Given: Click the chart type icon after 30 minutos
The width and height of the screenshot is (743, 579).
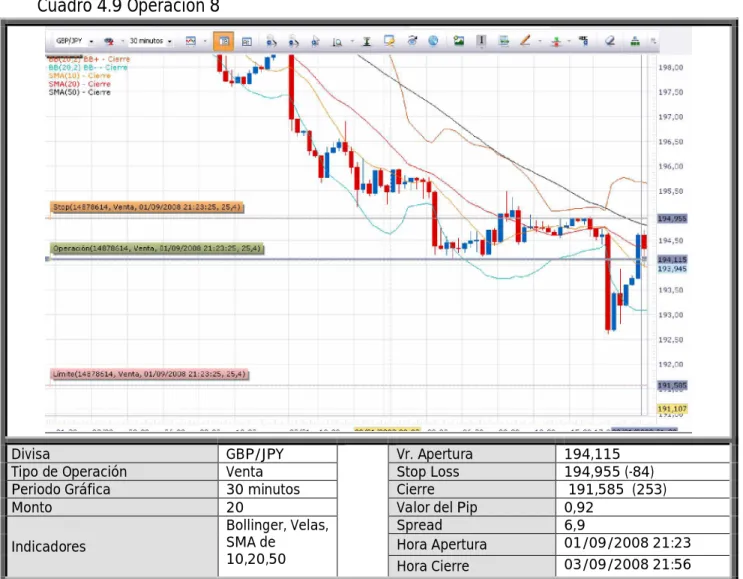Looking at the screenshot, I should [x=190, y=41].
